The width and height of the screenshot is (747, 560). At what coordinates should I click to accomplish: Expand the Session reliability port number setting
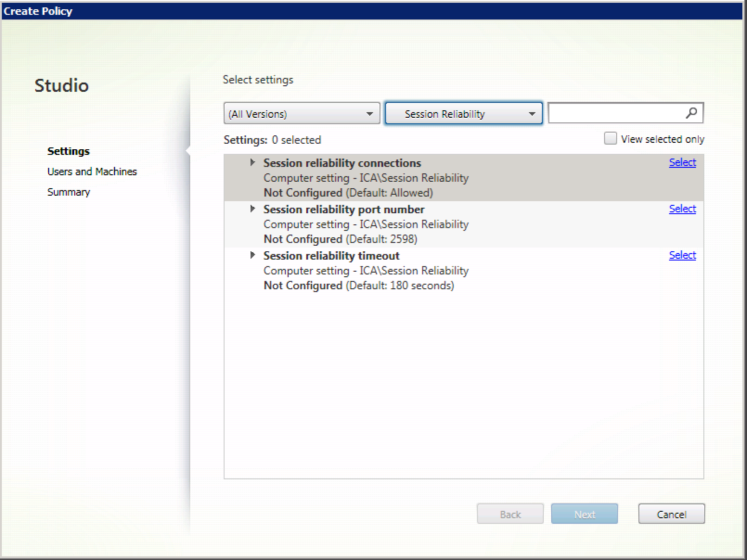point(253,209)
